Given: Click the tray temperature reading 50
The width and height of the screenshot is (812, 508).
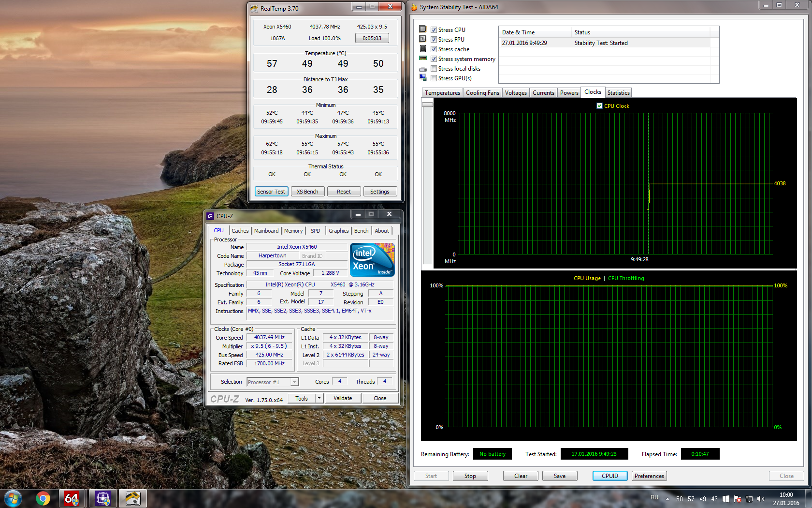Looking at the screenshot, I should (680, 499).
